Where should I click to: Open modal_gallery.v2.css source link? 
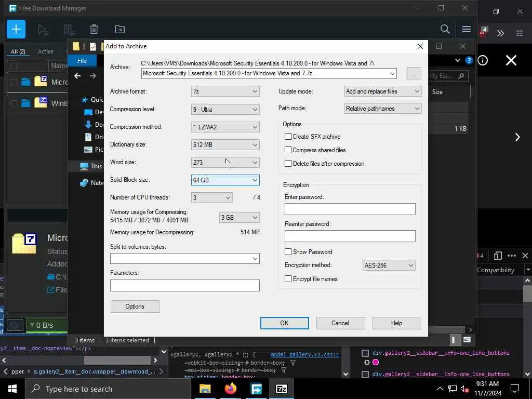pos(304,354)
